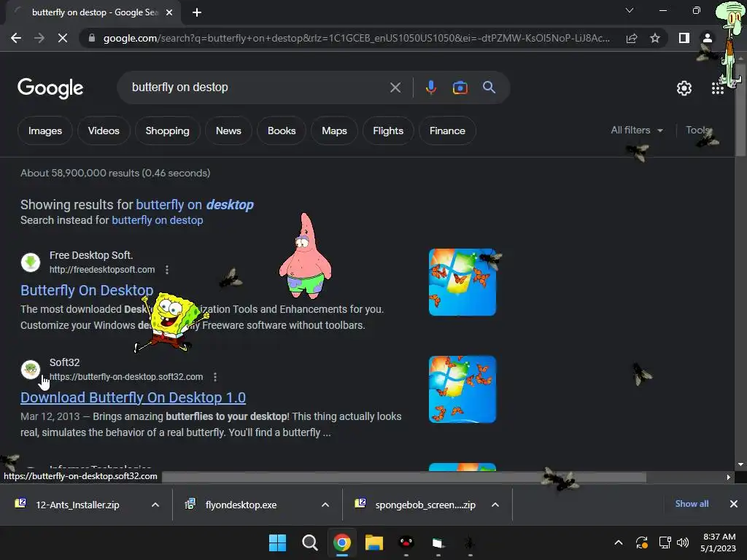Open the clock and date panel
The height and width of the screenshot is (560, 747).
coord(719,542)
